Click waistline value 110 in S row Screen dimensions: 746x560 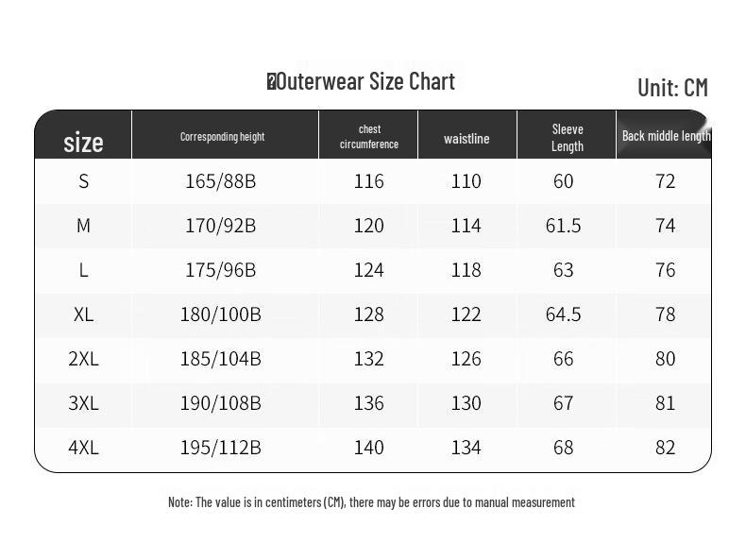pos(466,181)
